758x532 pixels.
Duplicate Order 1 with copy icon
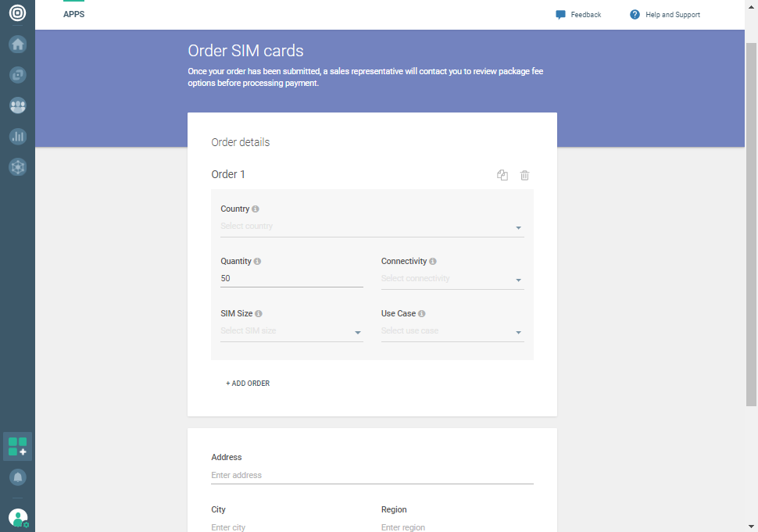coord(502,175)
